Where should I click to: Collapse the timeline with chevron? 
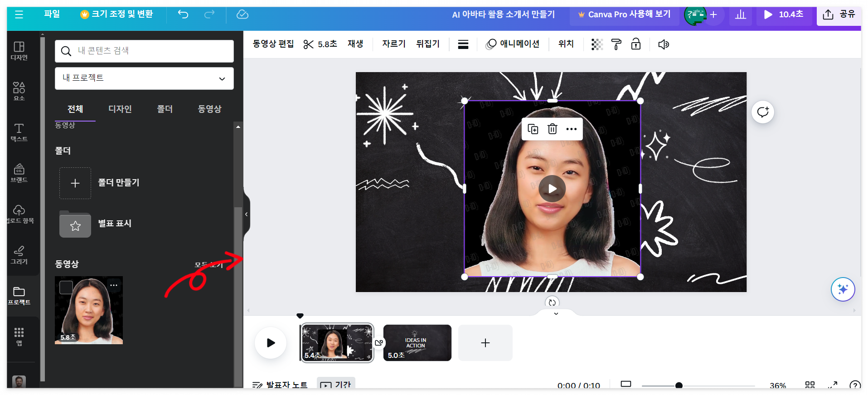point(556,313)
